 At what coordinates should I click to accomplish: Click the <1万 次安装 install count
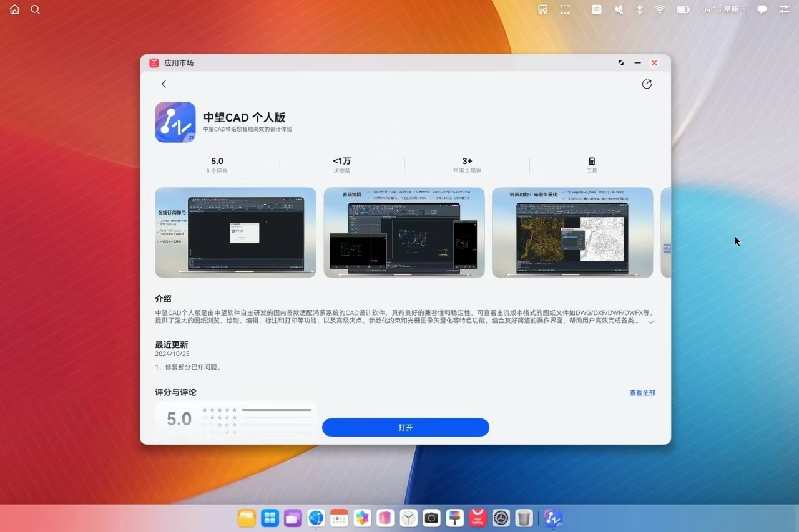[342, 165]
